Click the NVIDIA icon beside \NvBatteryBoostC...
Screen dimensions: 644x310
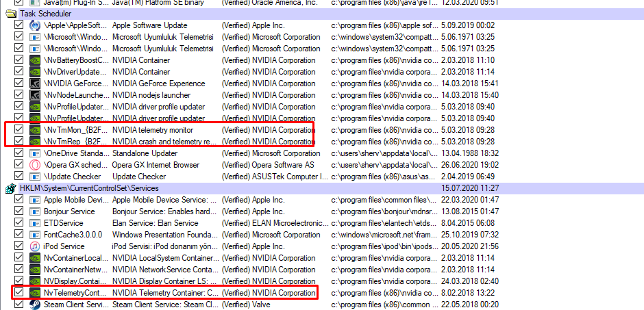click(35, 60)
